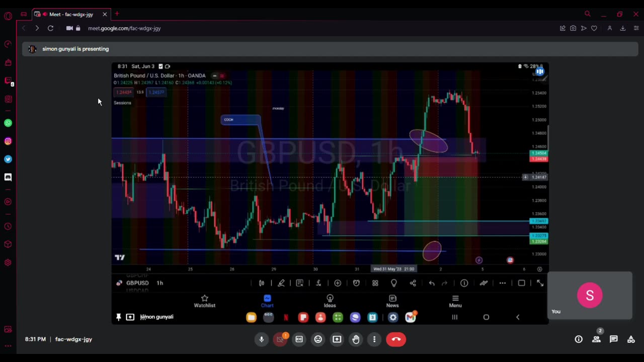
Task: Click the participant tile labeled You
Action: pos(590,296)
